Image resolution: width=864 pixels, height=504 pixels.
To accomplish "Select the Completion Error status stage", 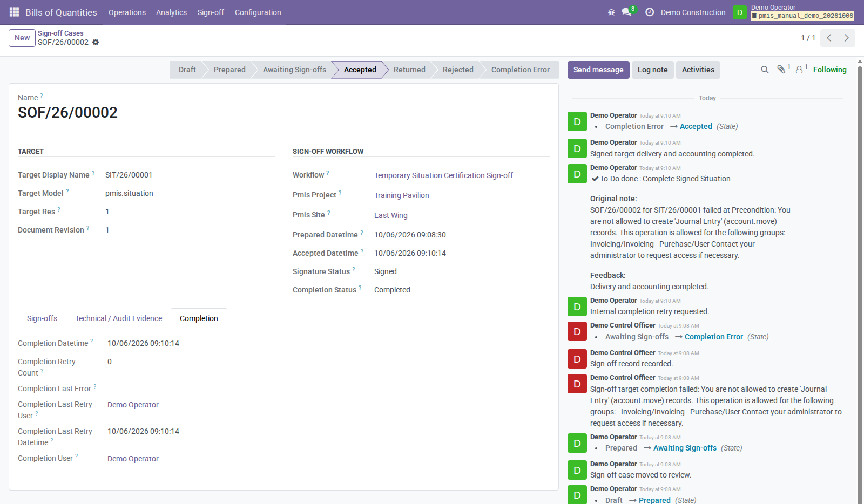I will tap(520, 70).
